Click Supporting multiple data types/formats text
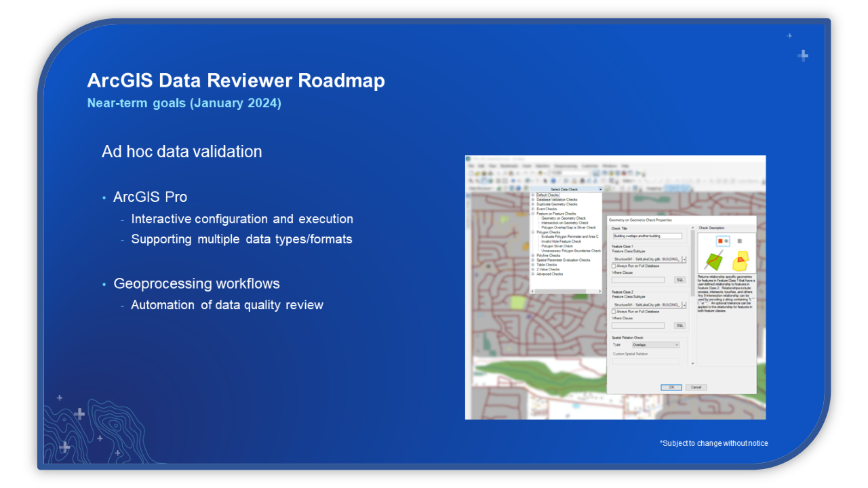 [241, 239]
